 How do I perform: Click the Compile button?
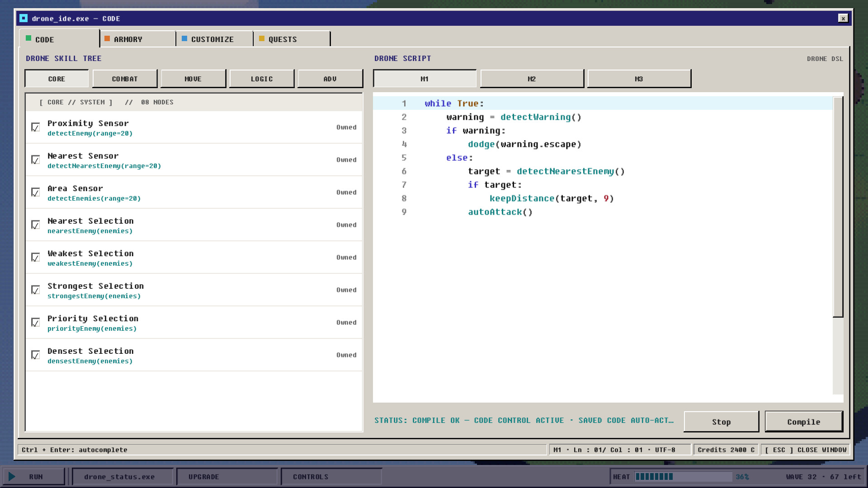coord(803,422)
